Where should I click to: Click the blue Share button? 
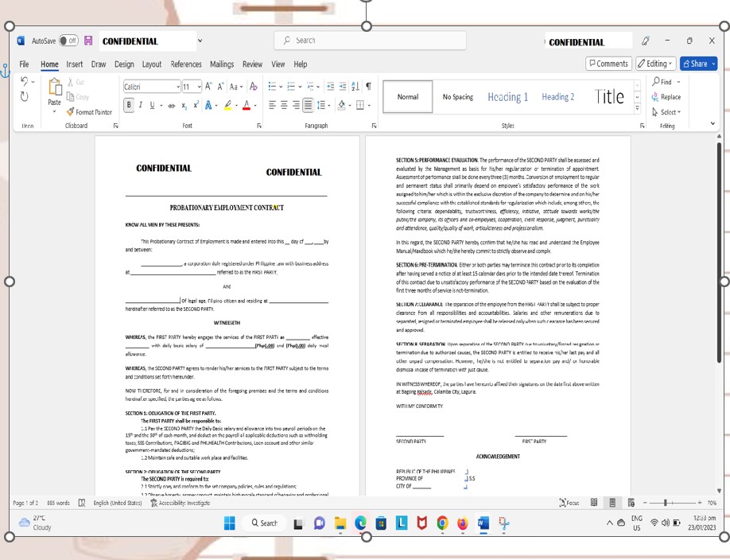coord(698,64)
